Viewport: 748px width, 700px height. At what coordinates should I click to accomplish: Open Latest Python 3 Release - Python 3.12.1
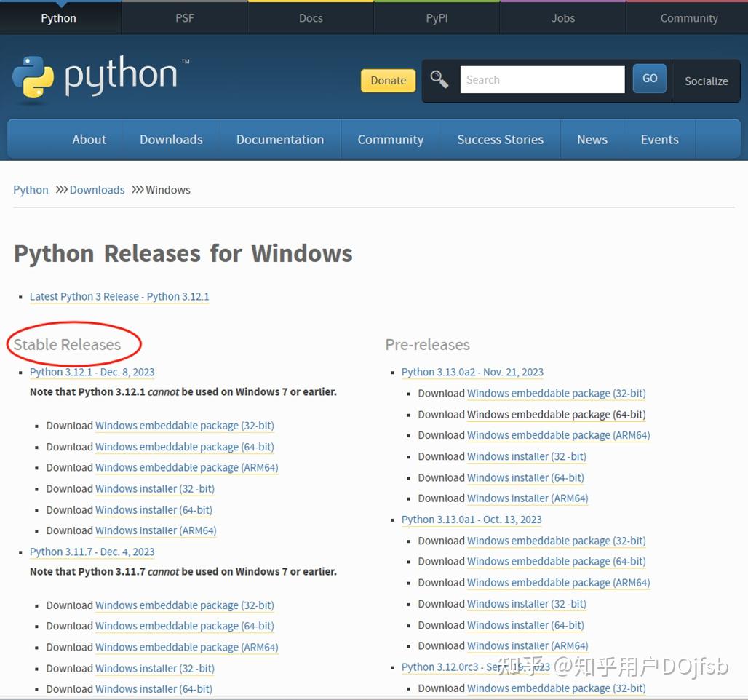119,296
